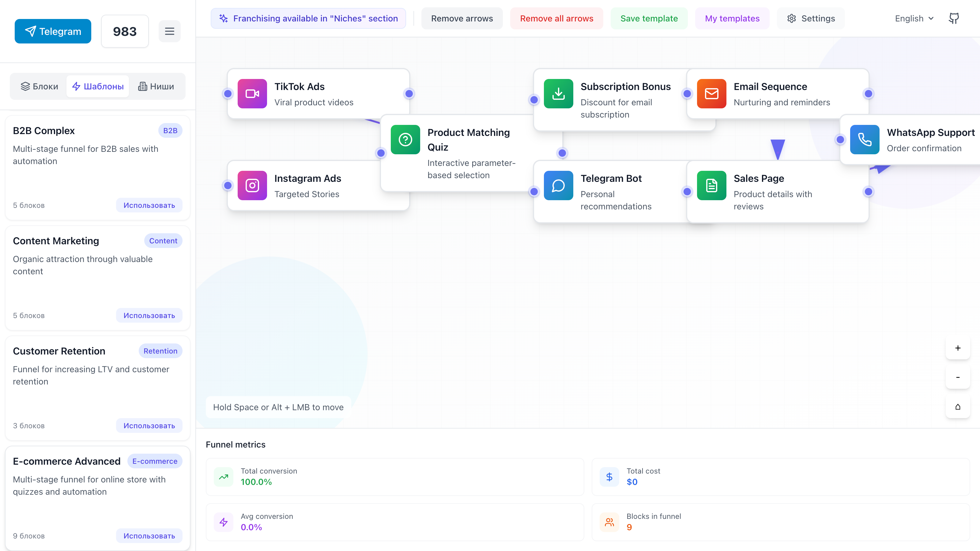Click the $0 total cost value

tap(632, 482)
